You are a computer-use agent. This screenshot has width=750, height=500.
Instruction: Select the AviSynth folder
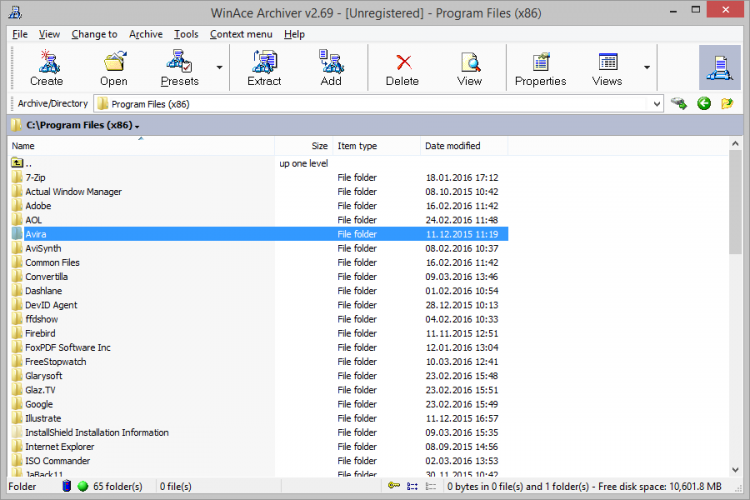click(x=44, y=248)
